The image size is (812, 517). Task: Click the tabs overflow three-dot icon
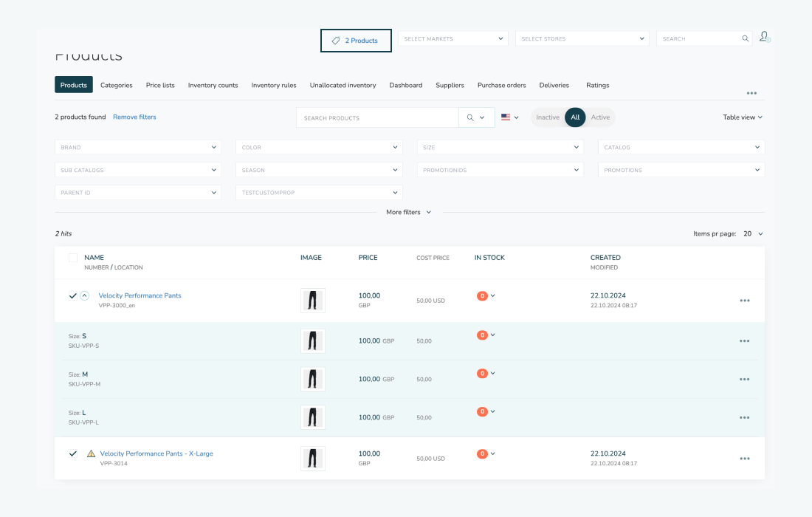751,93
